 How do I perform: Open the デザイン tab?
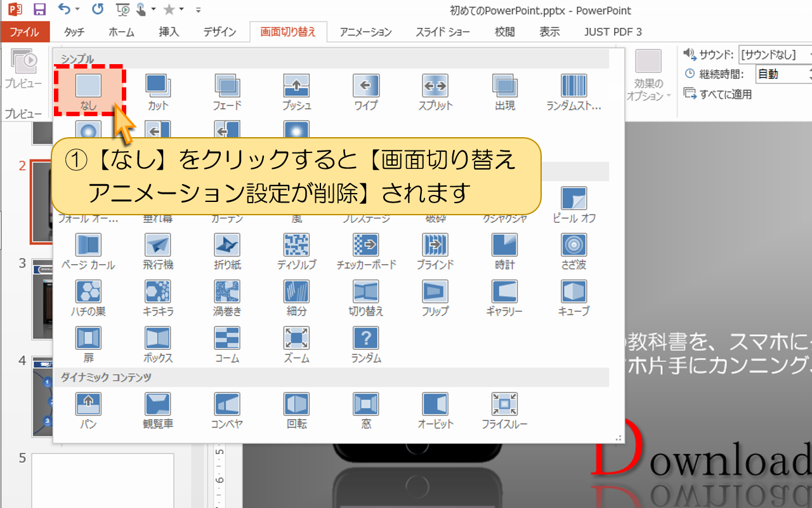click(220, 32)
